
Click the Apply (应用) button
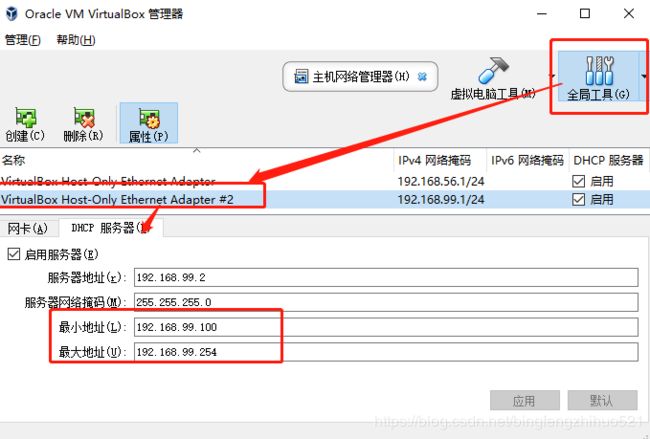click(525, 400)
